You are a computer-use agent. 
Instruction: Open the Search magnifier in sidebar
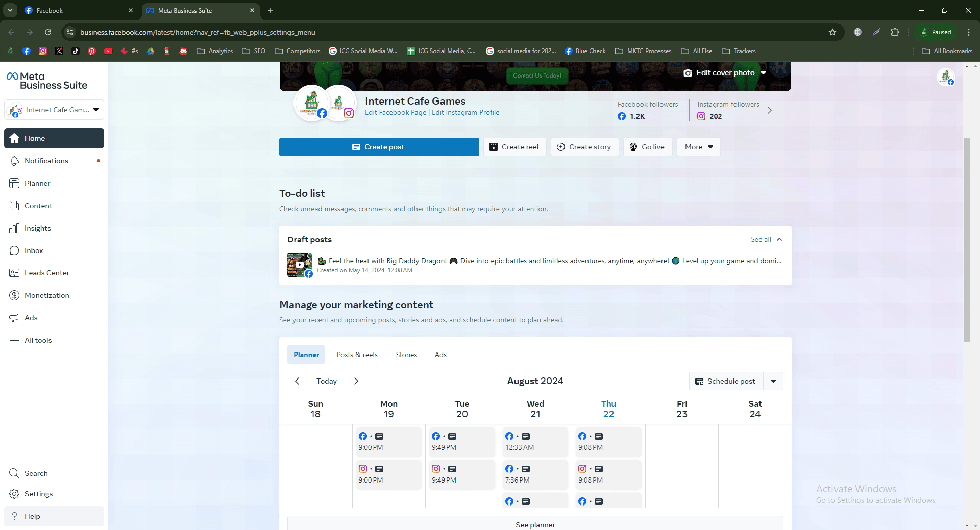[x=14, y=473]
